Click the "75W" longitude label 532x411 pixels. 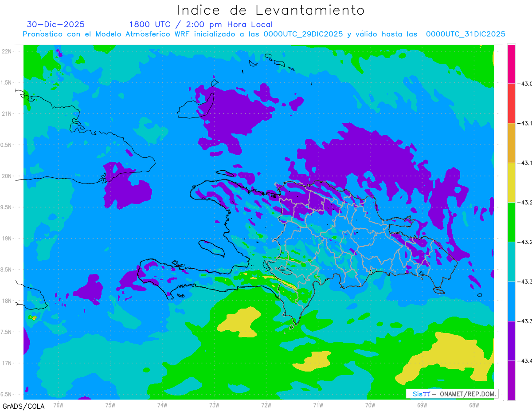click(x=110, y=404)
